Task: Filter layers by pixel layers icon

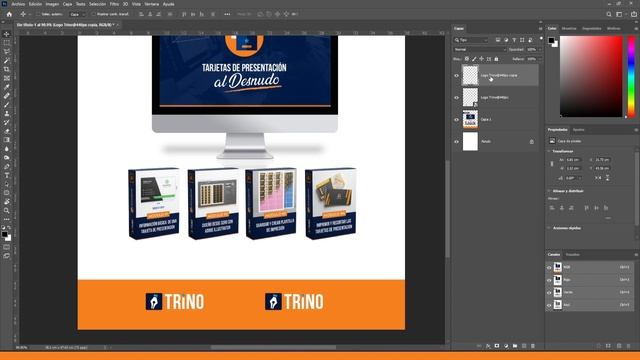Action: pos(498,40)
